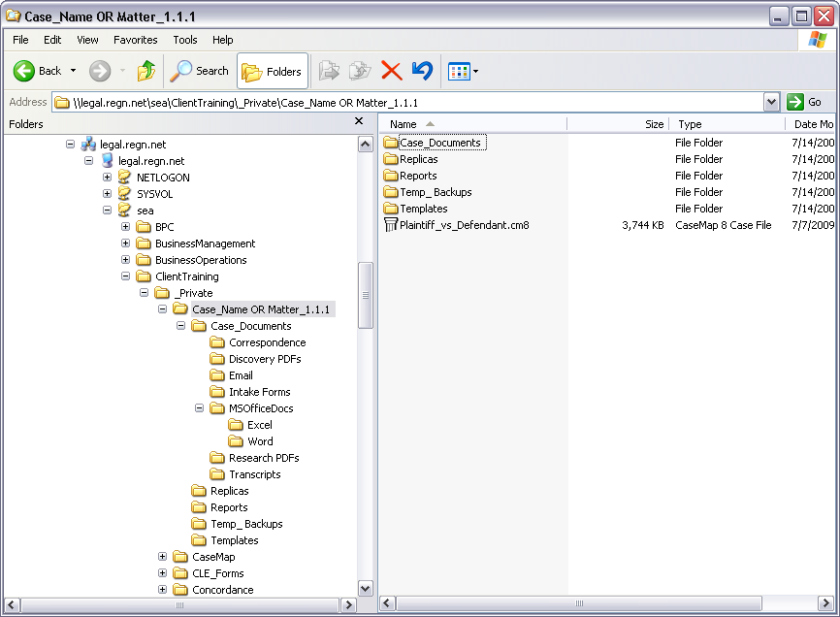Open the Tools menu
The image size is (840, 617).
pyautogui.click(x=184, y=40)
